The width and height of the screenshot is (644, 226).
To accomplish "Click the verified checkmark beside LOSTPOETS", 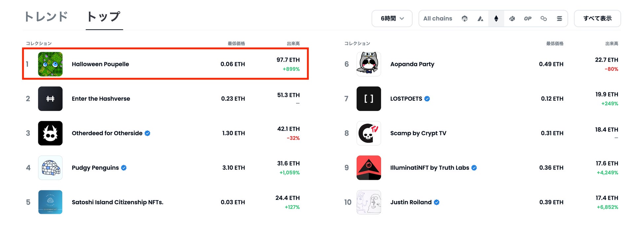I will 427,98.
